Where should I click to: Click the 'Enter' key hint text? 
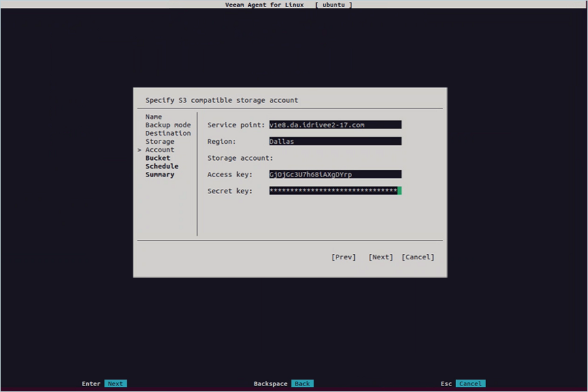click(x=91, y=384)
